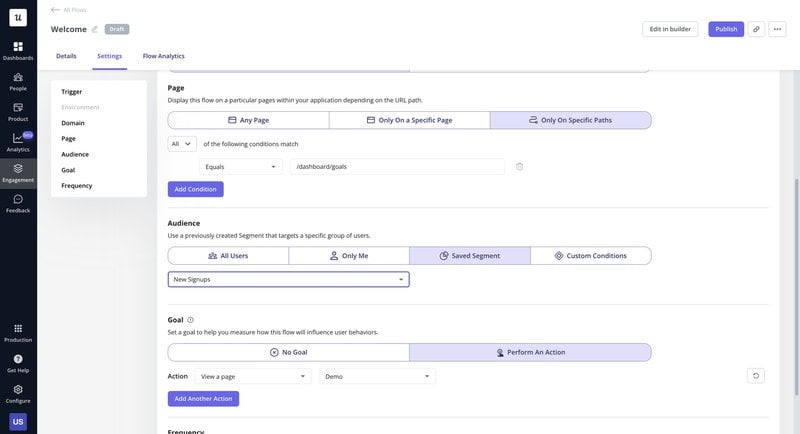Jump to Goal section
Image resolution: width=800 pixels, height=434 pixels.
(x=68, y=170)
